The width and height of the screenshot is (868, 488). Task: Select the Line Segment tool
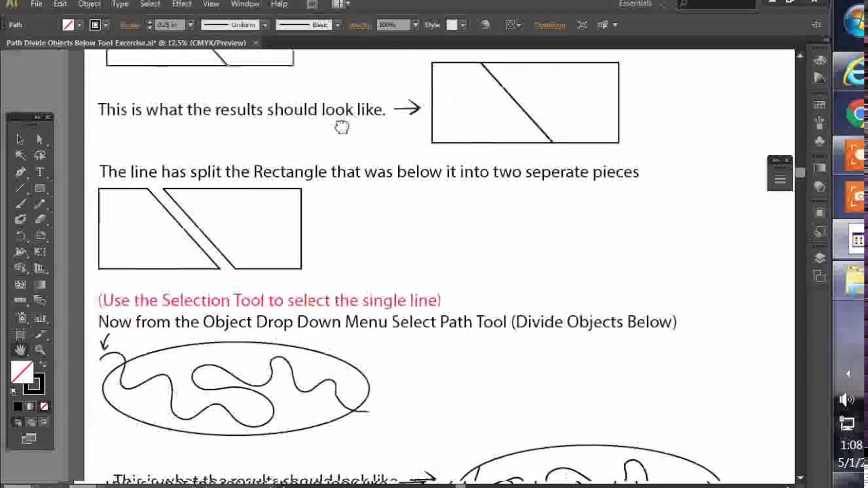click(x=20, y=188)
